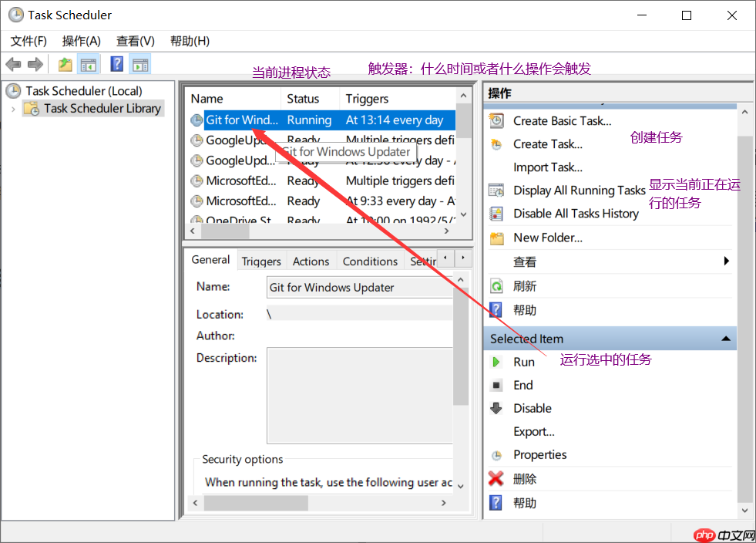
Task: Switch to the Actions tab
Action: [311, 261]
